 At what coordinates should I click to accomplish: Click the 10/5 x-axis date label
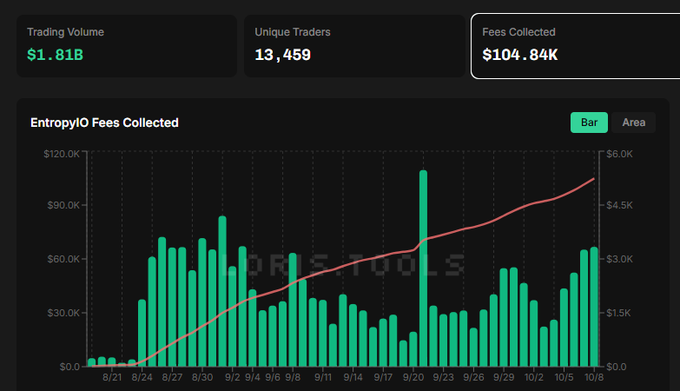tap(564, 378)
